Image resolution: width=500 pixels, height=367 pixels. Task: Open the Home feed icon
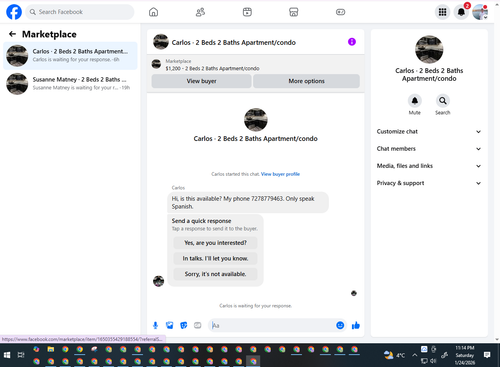point(153,12)
